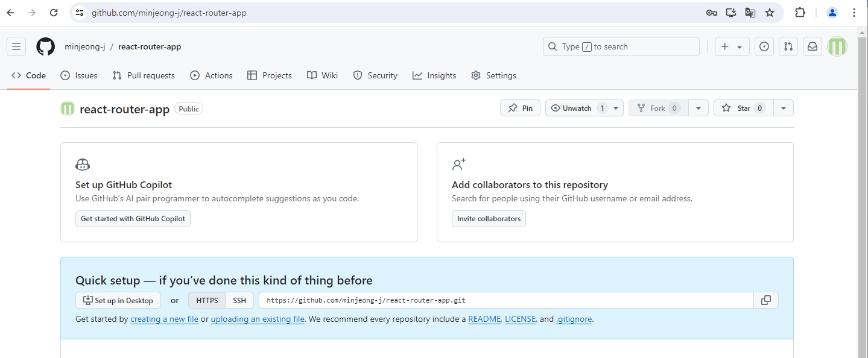
Task: Open the Wiki tab
Action: pyautogui.click(x=322, y=75)
